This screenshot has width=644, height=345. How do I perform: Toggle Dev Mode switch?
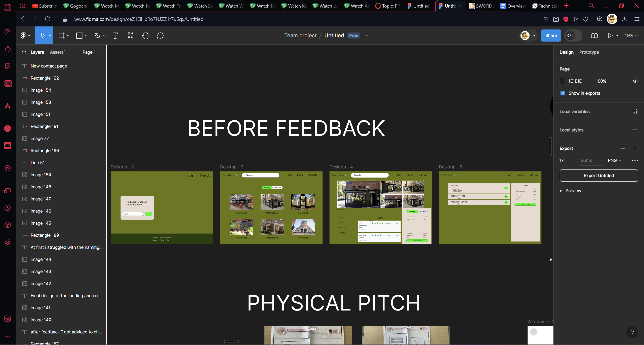point(573,36)
